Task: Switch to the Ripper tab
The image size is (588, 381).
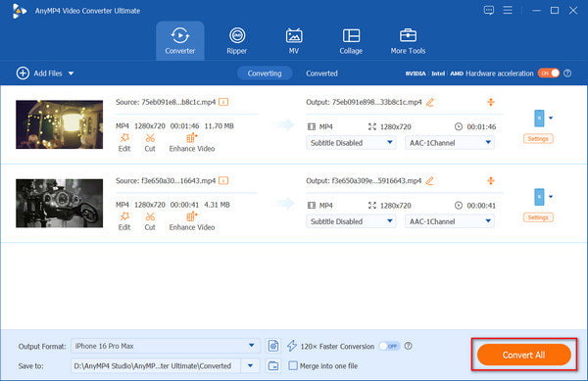Action: [x=237, y=41]
